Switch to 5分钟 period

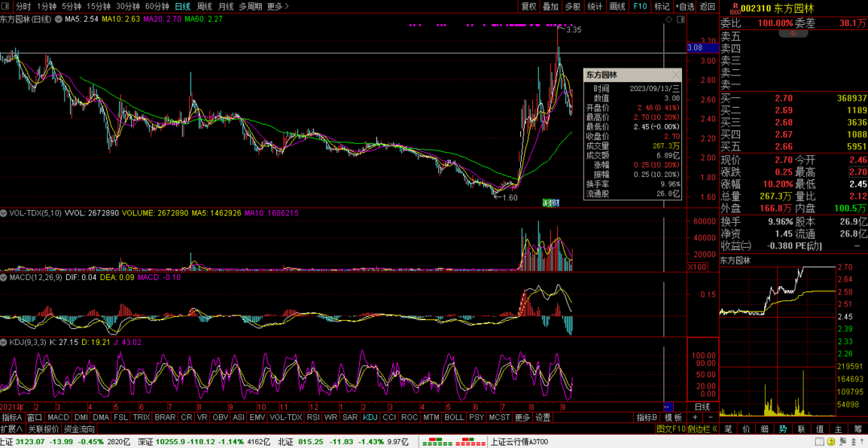pyautogui.click(x=72, y=6)
